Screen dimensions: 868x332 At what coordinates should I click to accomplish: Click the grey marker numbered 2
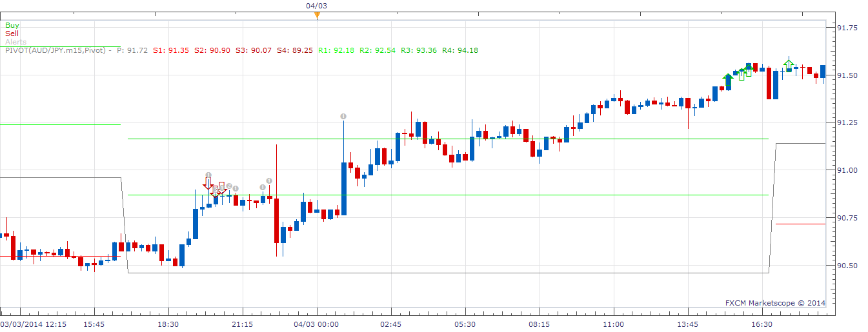pos(228,186)
